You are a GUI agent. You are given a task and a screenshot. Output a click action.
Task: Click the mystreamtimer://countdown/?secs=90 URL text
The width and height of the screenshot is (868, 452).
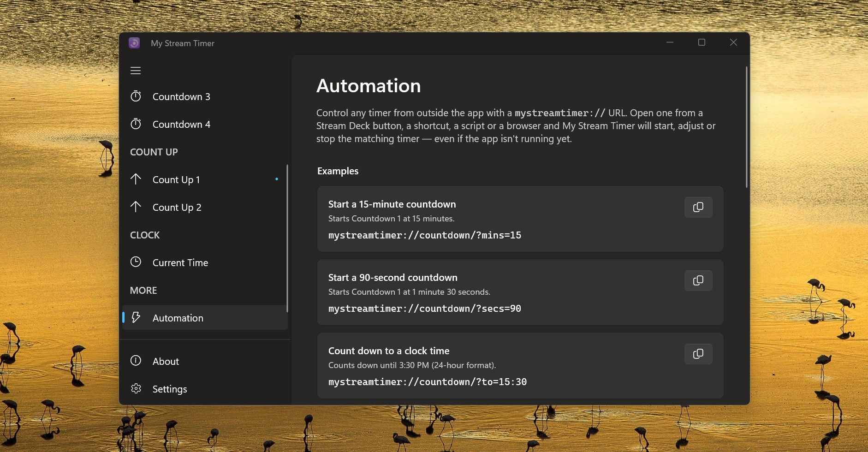pos(425,309)
